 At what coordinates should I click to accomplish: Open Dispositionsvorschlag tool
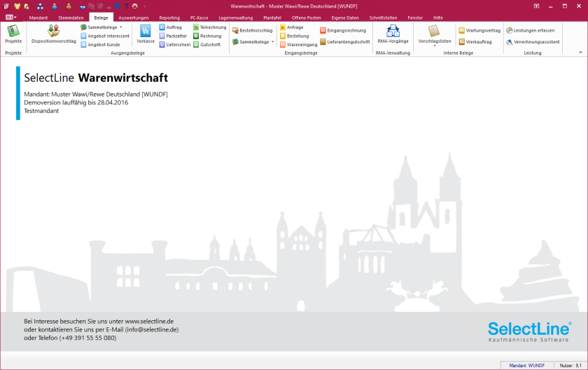54,34
